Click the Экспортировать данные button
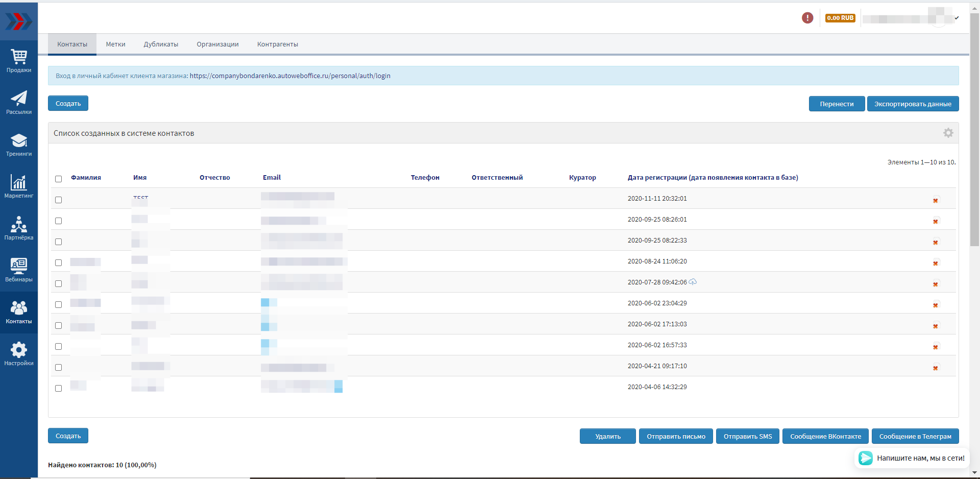Screen dimensions: 980x479 click(912, 104)
